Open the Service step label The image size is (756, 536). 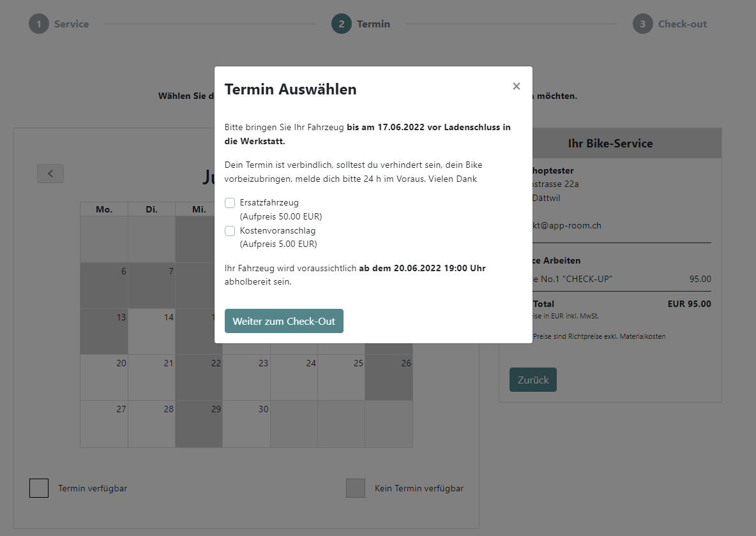pos(72,24)
